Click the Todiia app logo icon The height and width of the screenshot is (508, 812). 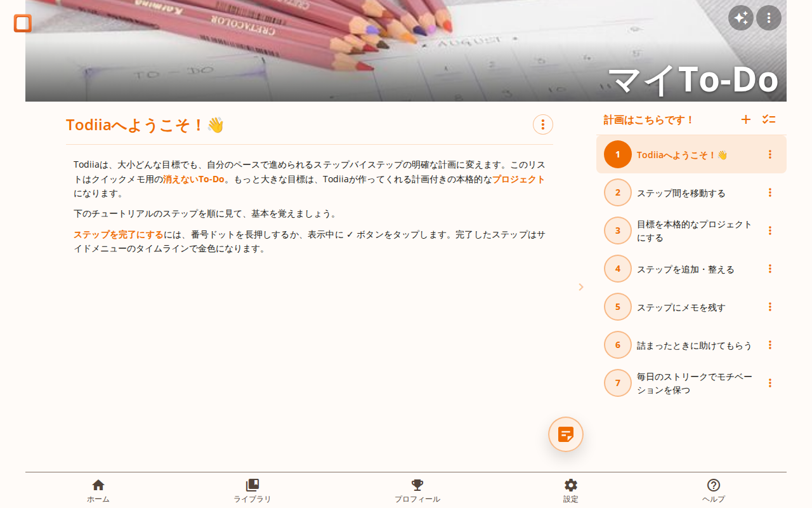[23, 23]
